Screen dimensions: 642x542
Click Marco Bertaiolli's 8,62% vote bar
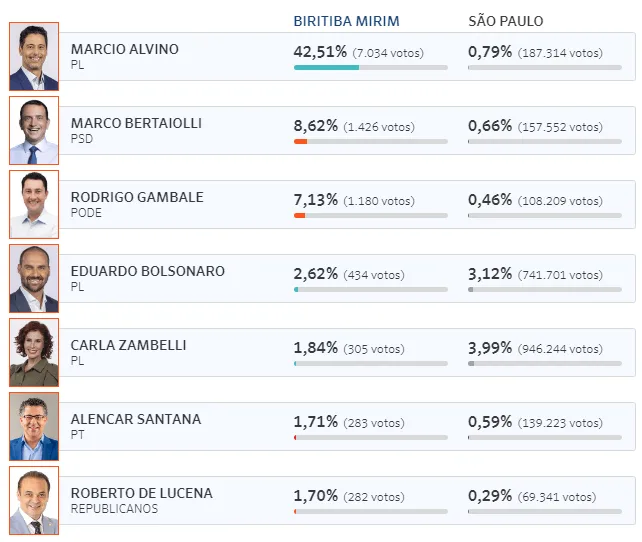(370, 142)
